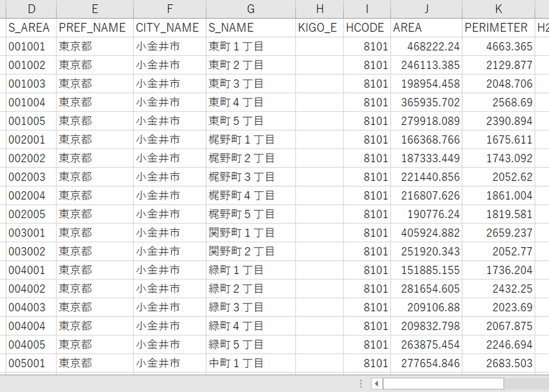
Task: Click the HCODE header cell
Action: click(367, 28)
